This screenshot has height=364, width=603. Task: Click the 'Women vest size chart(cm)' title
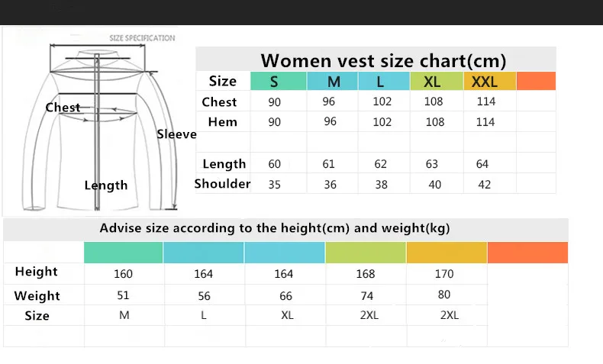tap(383, 61)
